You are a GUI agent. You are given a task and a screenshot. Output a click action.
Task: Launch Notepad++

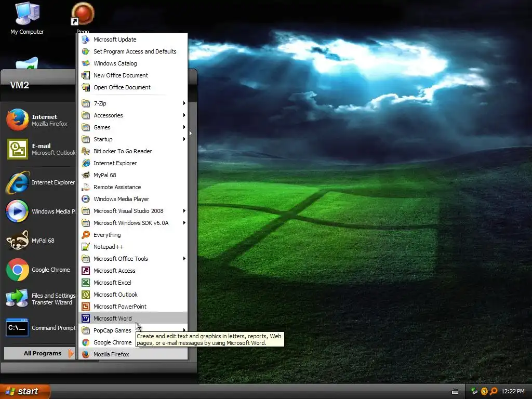(x=133, y=247)
